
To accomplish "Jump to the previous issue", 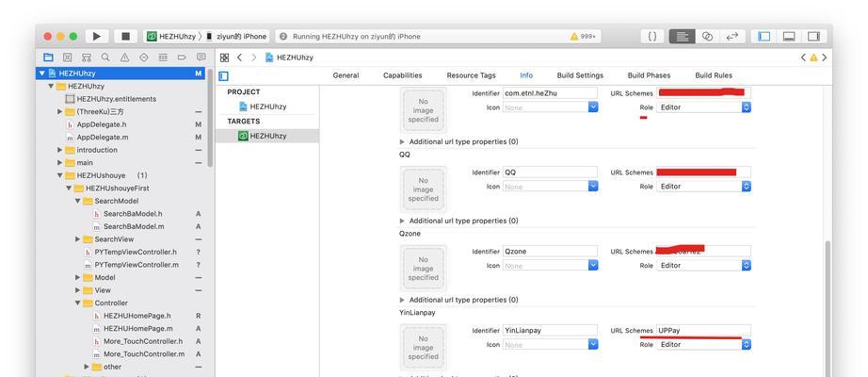I will pyautogui.click(x=803, y=57).
